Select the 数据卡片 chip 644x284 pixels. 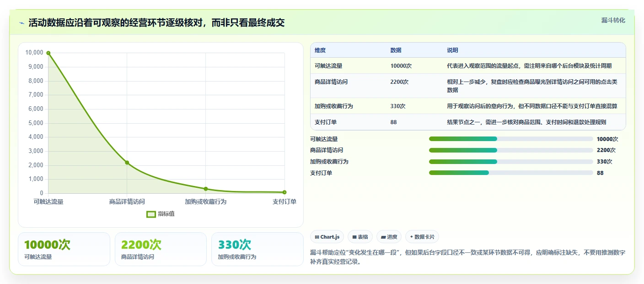[x=422, y=237]
